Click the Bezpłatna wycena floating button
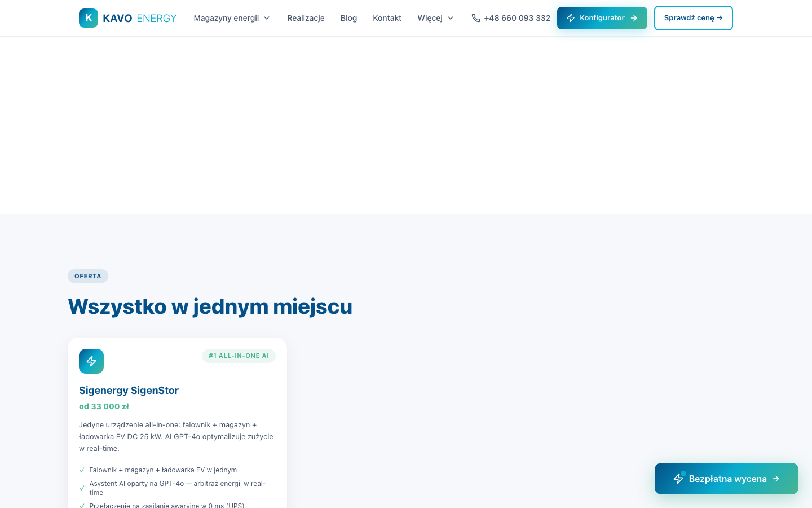 [x=726, y=479]
